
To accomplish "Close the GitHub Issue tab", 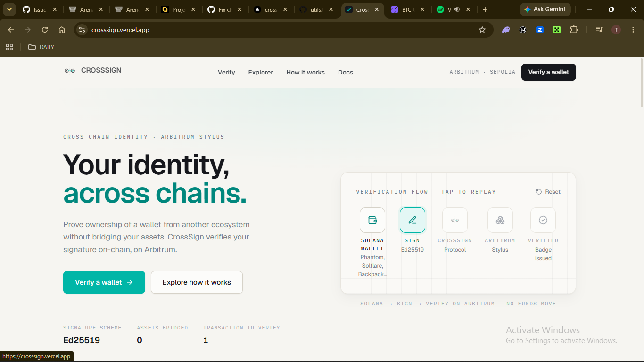I will (55, 9).
